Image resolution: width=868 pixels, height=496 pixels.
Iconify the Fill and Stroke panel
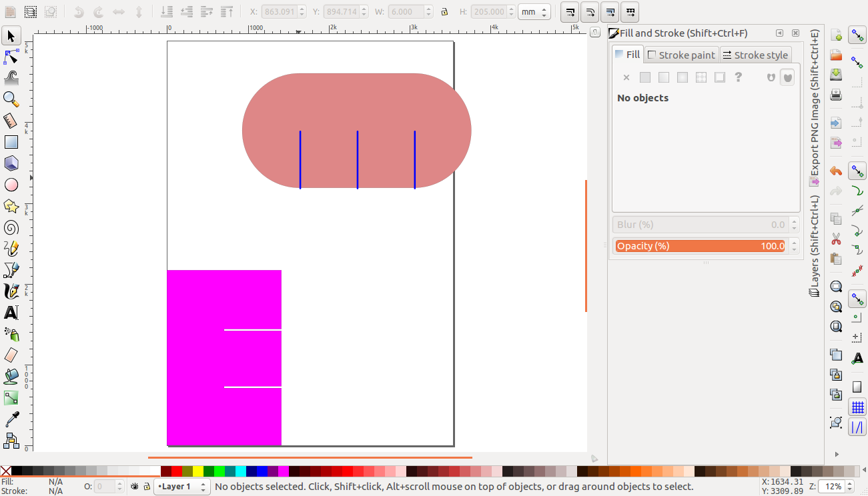pos(779,33)
